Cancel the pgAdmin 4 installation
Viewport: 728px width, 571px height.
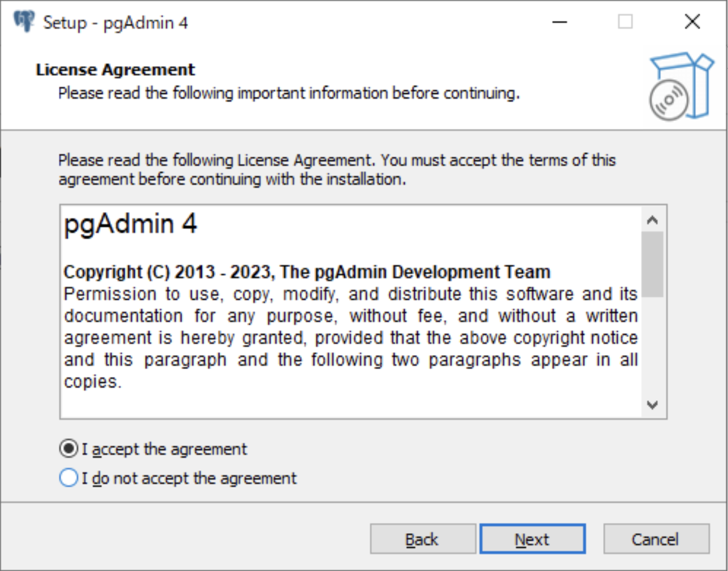(x=656, y=539)
